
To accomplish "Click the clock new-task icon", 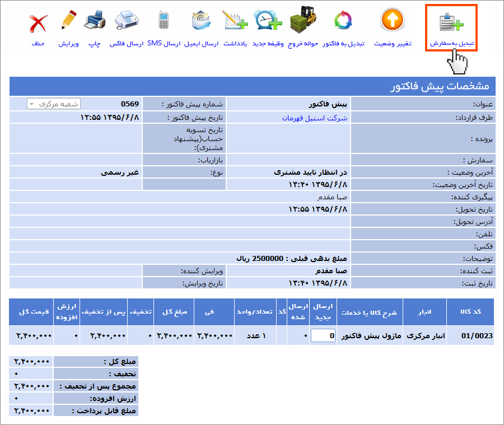I will (268, 20).
